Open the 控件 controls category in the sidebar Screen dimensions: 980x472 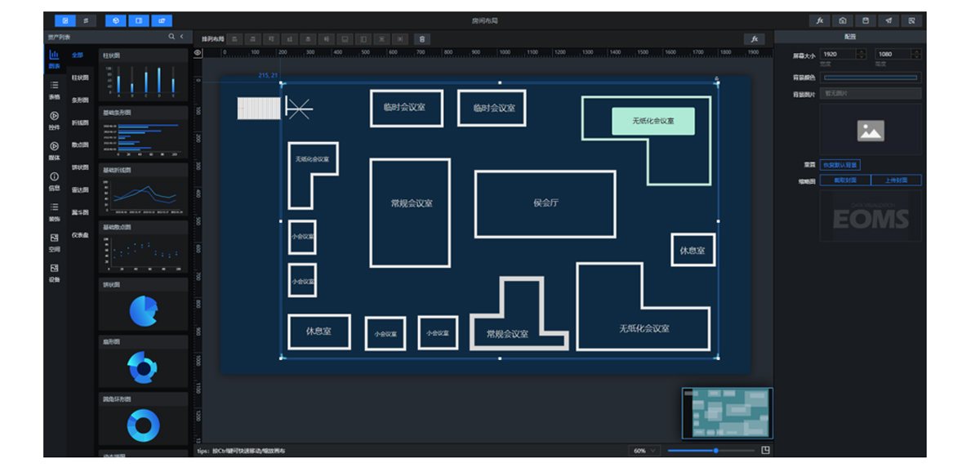(x=54, y=119)
